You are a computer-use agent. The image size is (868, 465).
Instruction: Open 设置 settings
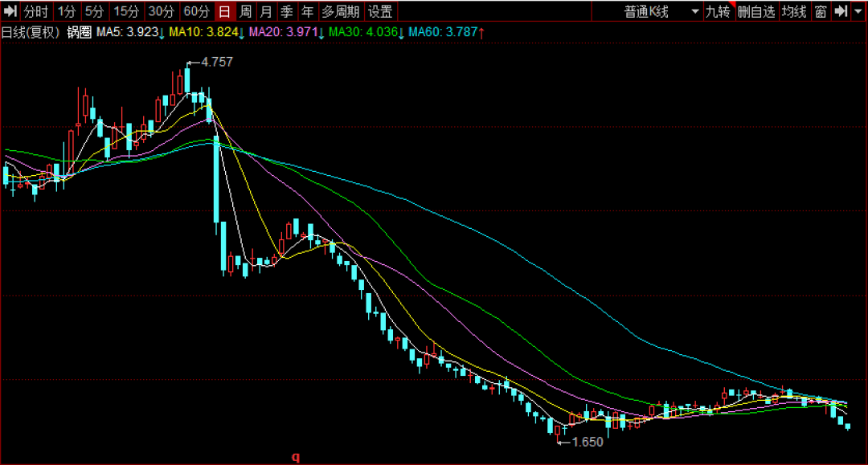coord(380,11)
